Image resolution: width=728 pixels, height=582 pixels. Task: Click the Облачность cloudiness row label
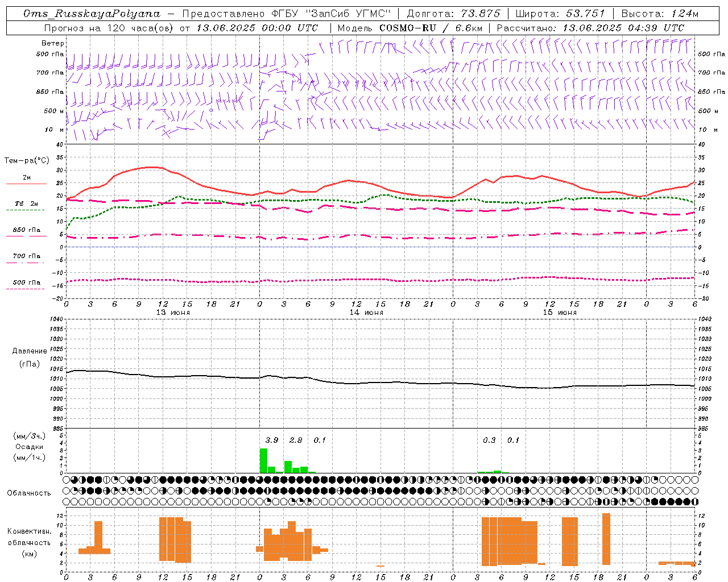point(29,493)
